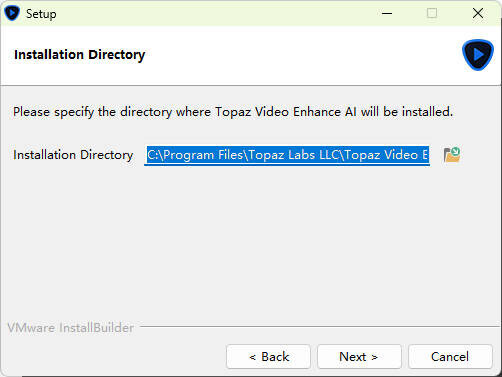Open the folder browse icon beside path
Screen dimensions: 502x377
452,155
